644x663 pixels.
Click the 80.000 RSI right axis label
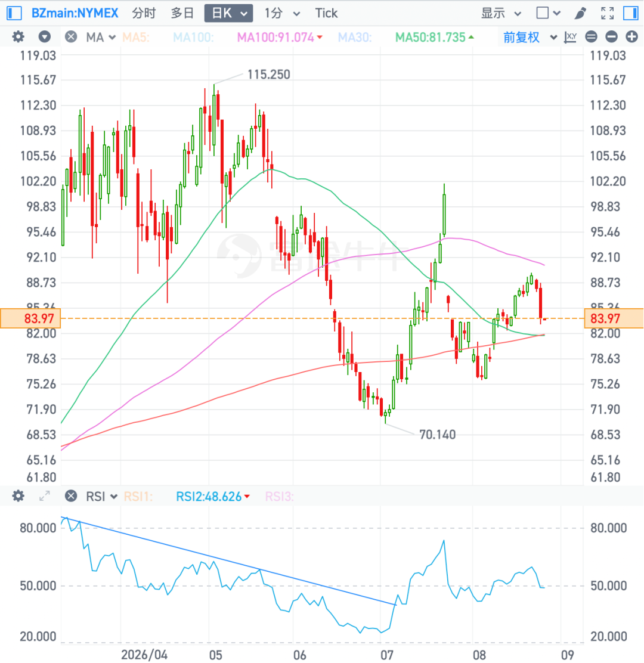click(608, 528)
